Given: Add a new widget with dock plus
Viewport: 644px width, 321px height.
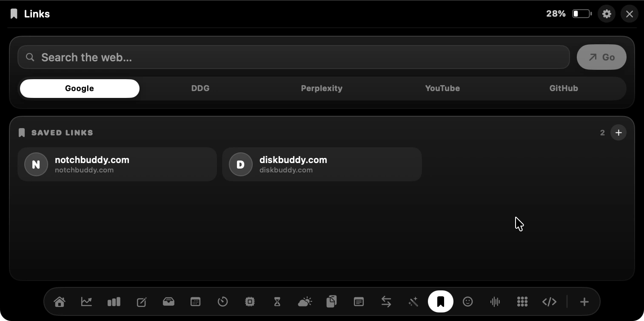Looking at the screenshot, I should tap(584, 302).
